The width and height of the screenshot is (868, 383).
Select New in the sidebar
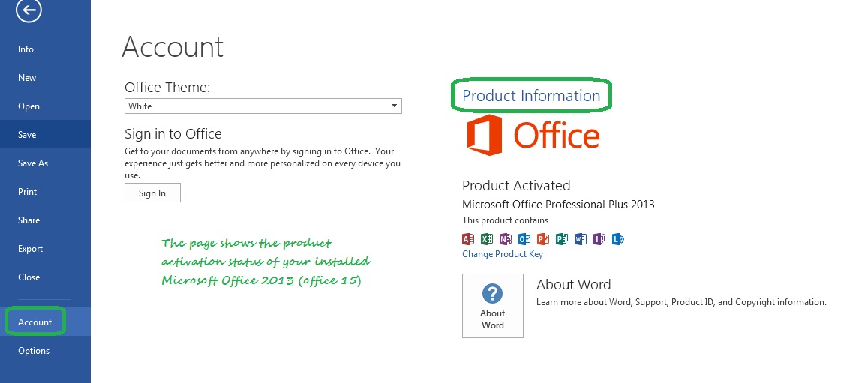click(46, 78)
